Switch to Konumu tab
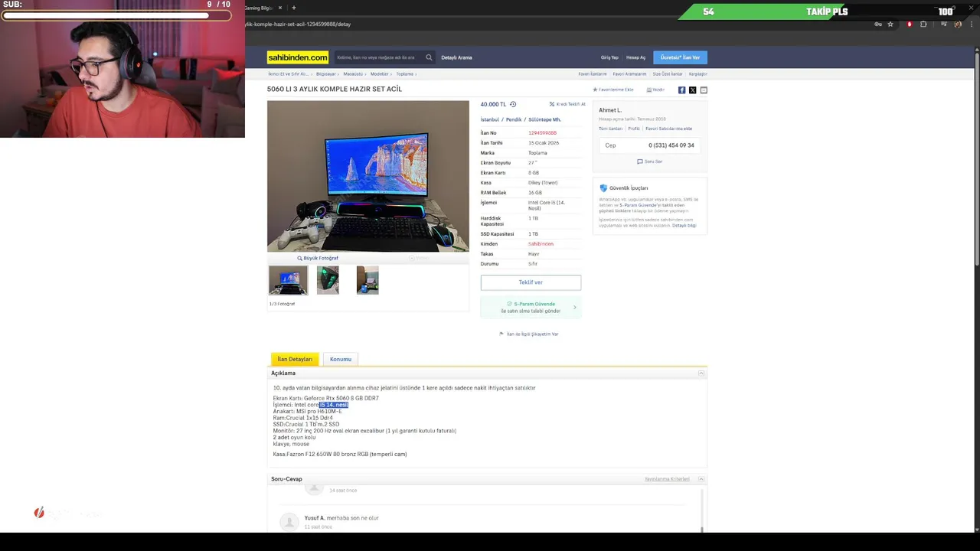This screenshot has height=551, width=980. click(341, 359)
